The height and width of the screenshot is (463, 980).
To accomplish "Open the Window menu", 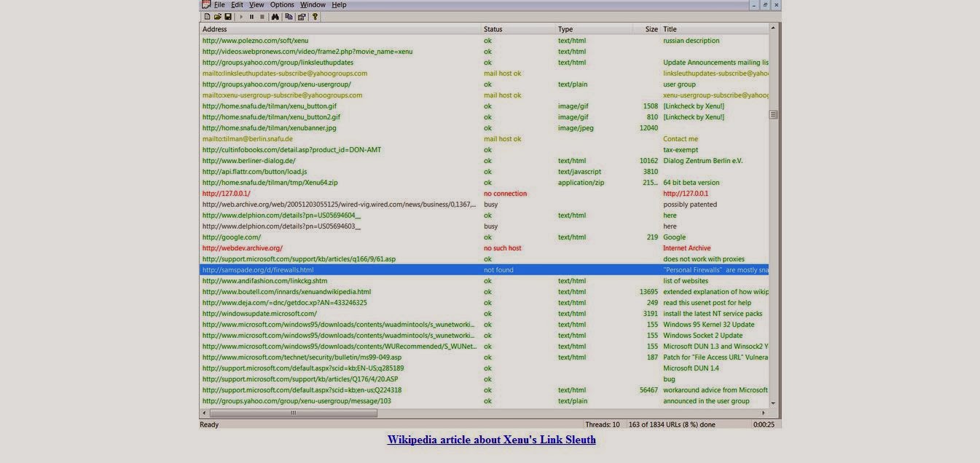I will 313,4.
